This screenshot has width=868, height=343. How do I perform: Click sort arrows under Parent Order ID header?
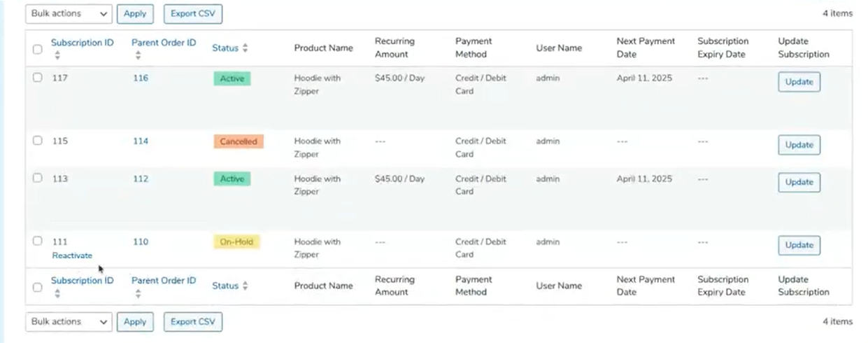tap(138, 55)
